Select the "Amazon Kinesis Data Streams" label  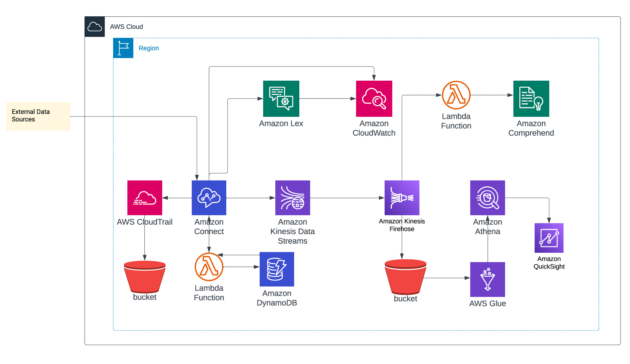coord(293,231)
